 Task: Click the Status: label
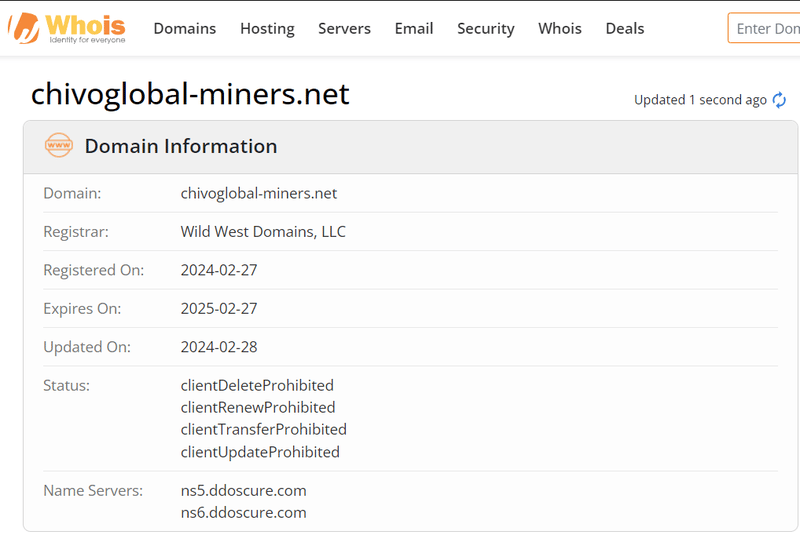tap(66, 386)
